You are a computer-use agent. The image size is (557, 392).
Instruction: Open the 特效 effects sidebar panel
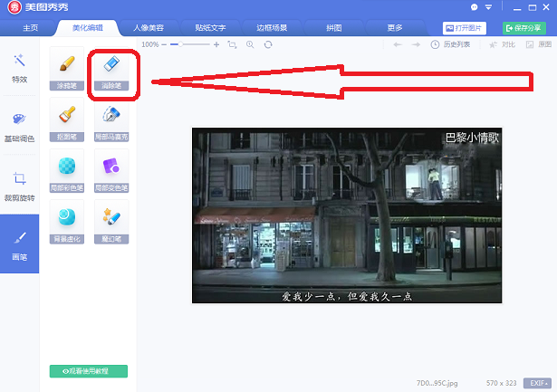pos(20,68)
